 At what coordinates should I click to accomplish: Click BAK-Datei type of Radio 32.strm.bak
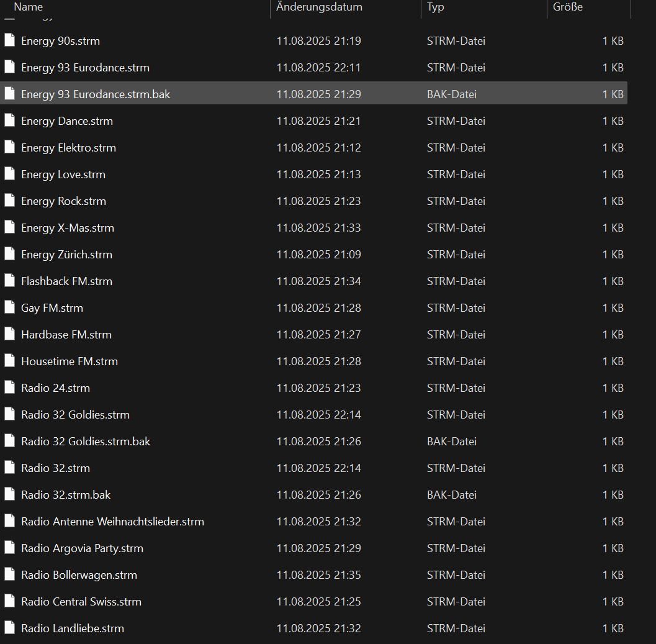pos(452,495)
